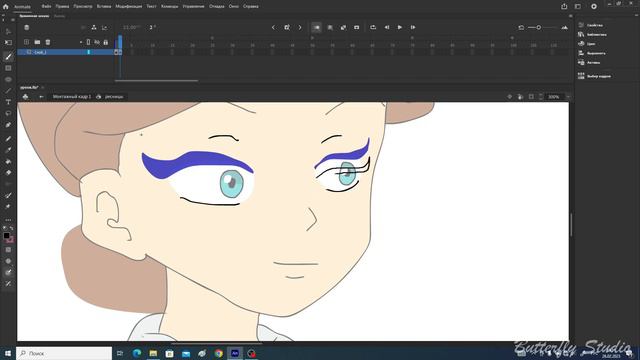Play the timeline animation

pos(400,27)
